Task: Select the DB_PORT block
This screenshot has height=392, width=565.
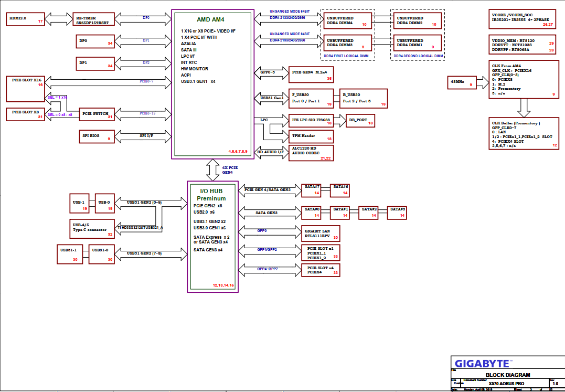Action: 360,120
